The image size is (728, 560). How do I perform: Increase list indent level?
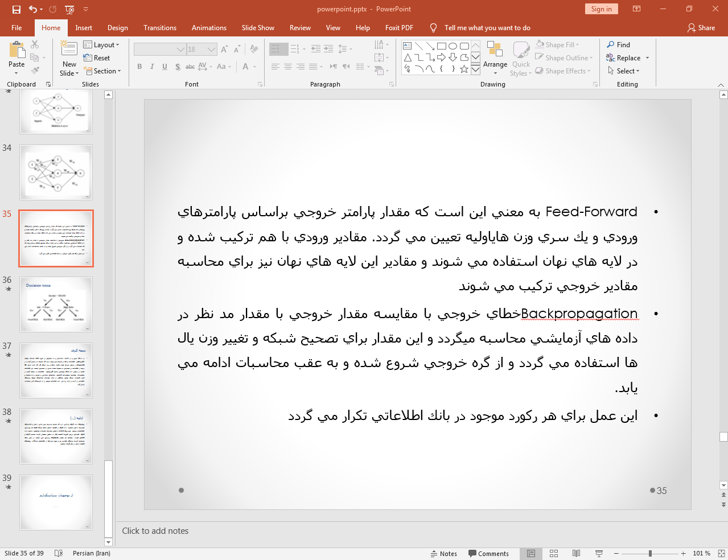point(328,50)
